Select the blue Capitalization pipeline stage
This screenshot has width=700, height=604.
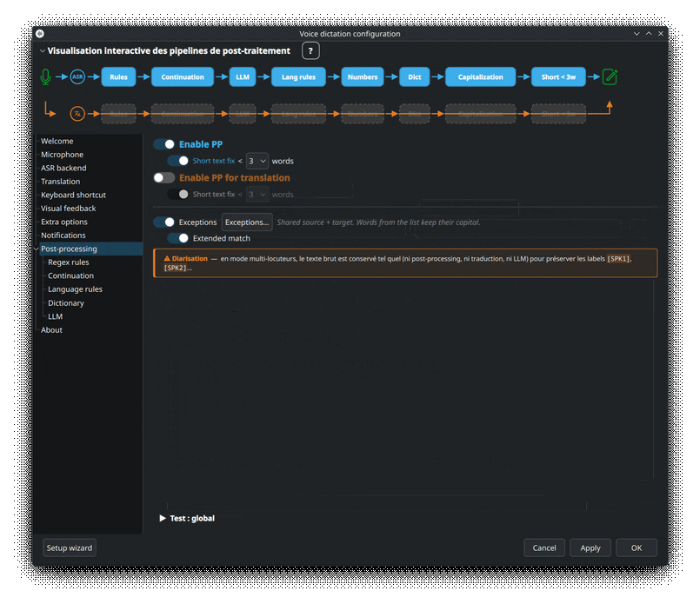click(x=480, y=76)
